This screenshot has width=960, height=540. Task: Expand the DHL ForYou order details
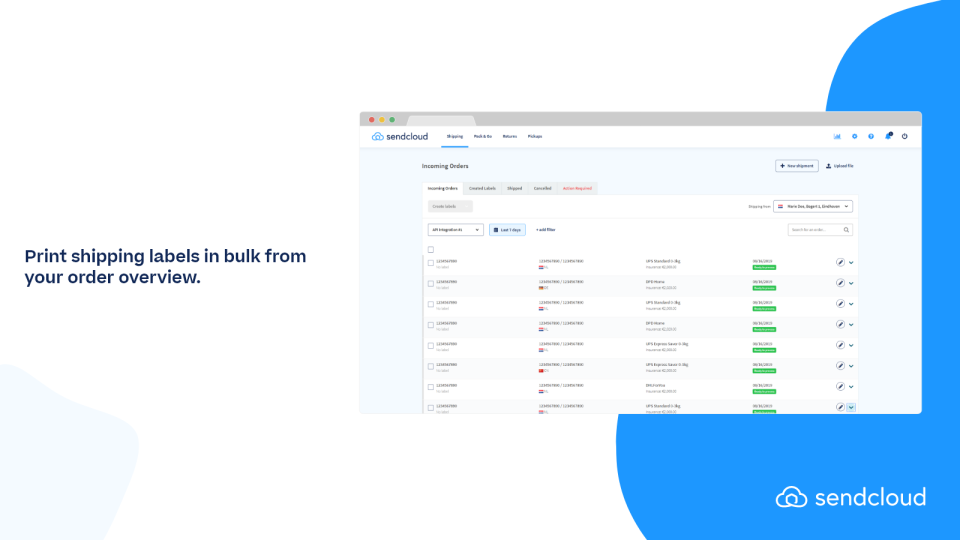[851, 387]
